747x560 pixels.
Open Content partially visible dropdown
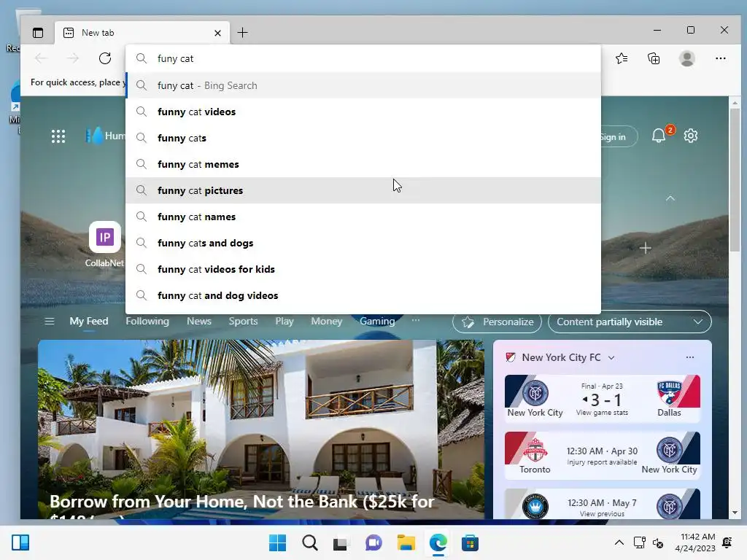(x=630, y=322)
